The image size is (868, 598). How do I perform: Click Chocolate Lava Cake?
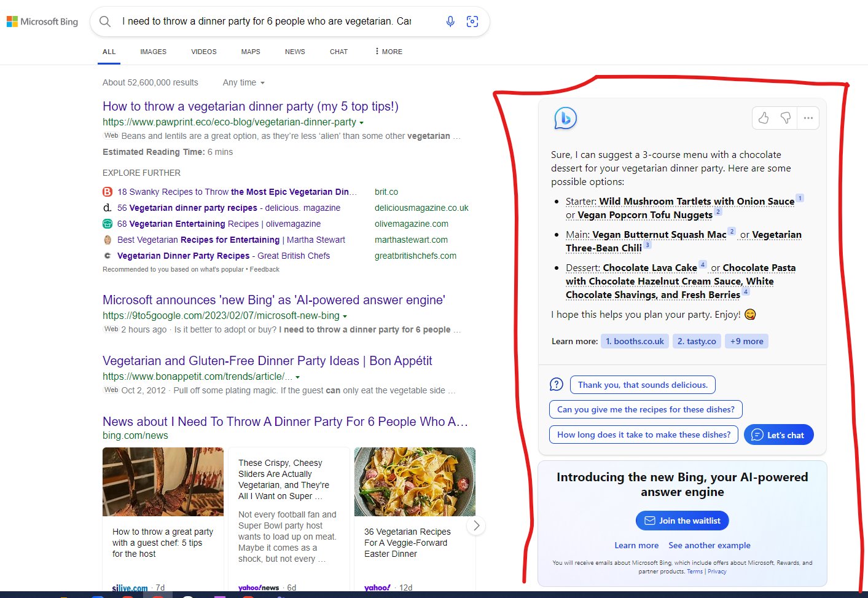650,268
